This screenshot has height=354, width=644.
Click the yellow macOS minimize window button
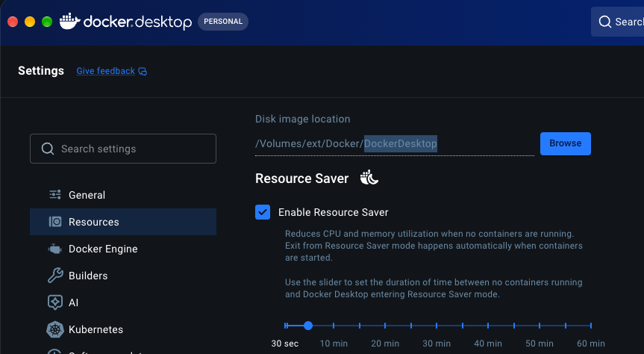(30, 22)
